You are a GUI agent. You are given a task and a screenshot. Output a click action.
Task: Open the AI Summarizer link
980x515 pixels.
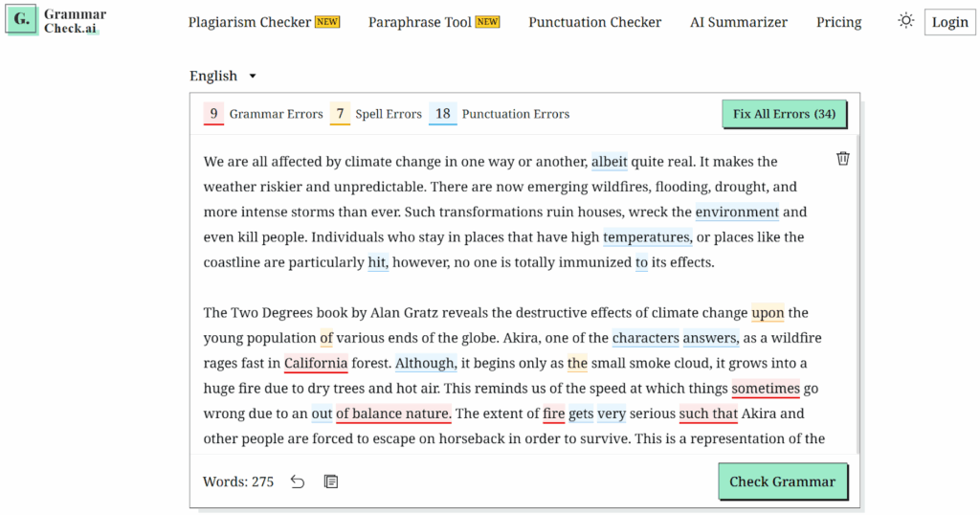739,22
